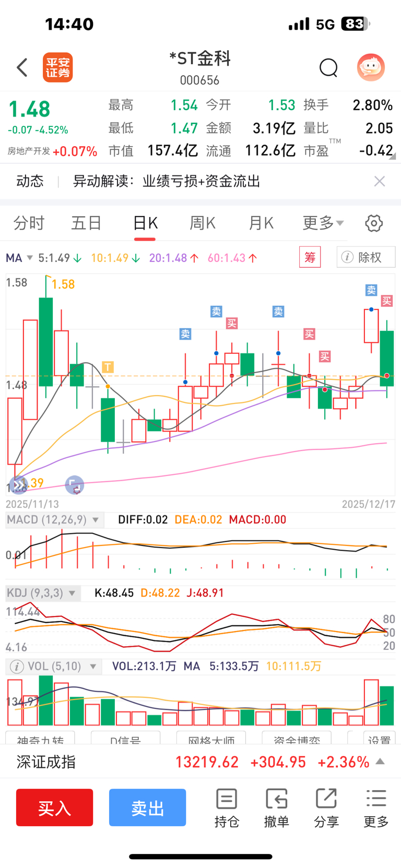Open 持仓 holdings icon
The height and width of the screenshot is (868, 401).
pyautogui.click(x=227, y=808)
